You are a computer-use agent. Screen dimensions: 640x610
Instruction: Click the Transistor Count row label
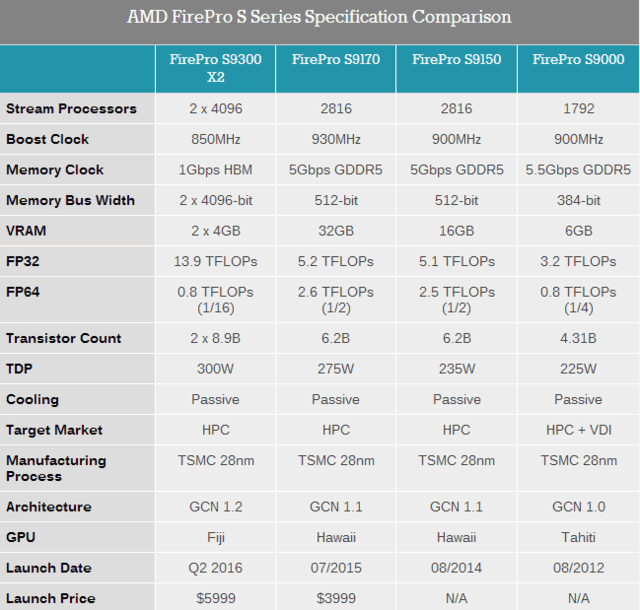coord(64,338)
